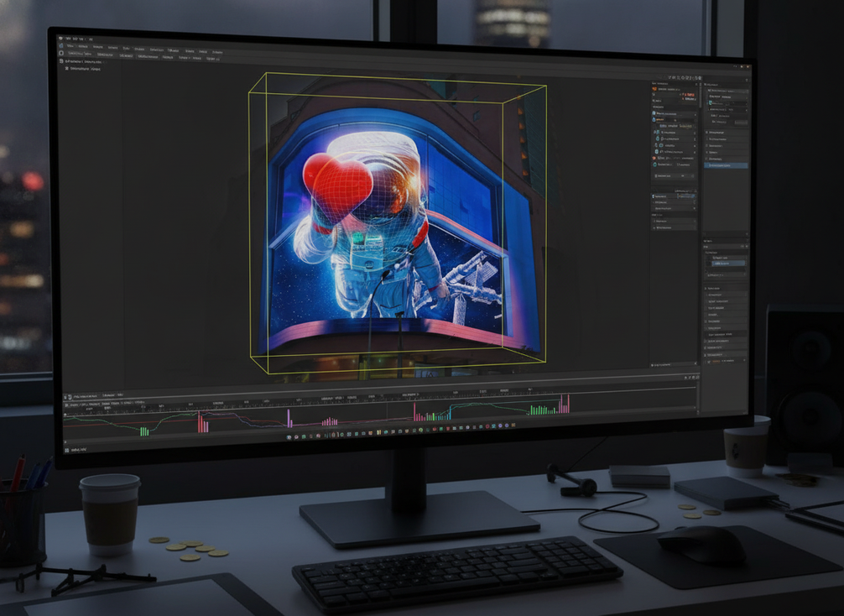Click the cyan bar in the timeline graph

point(450,413)
